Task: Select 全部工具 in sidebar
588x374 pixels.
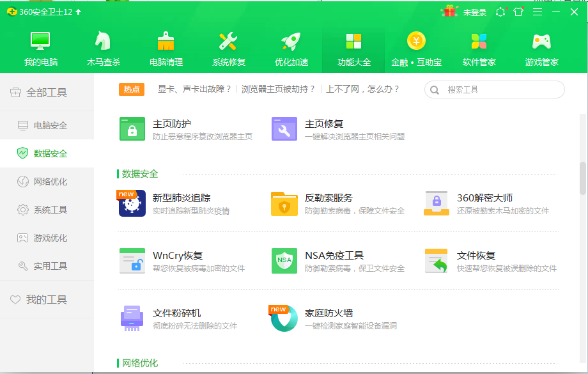Action: [x=47, y=92]
